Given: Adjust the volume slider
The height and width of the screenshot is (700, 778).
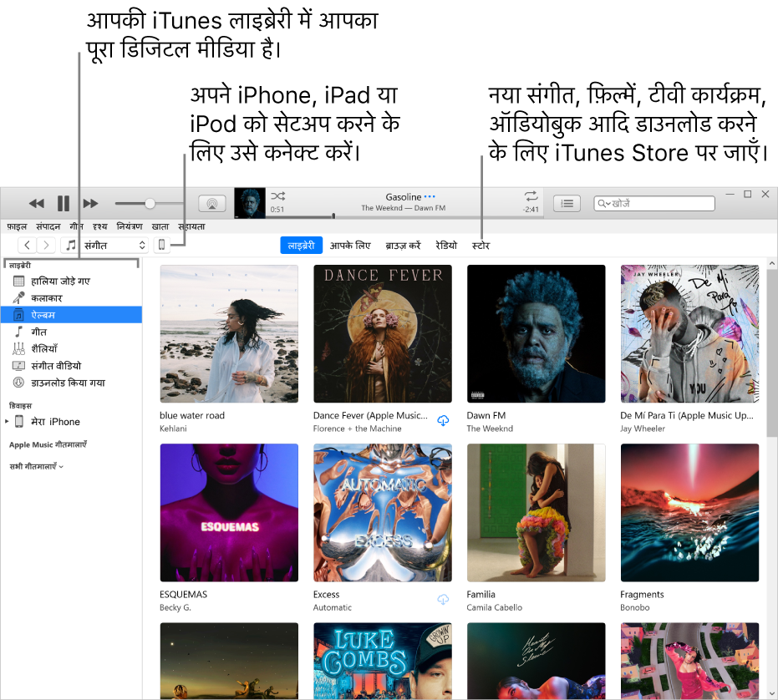Looking at the screenshot, I should point(148,202).
